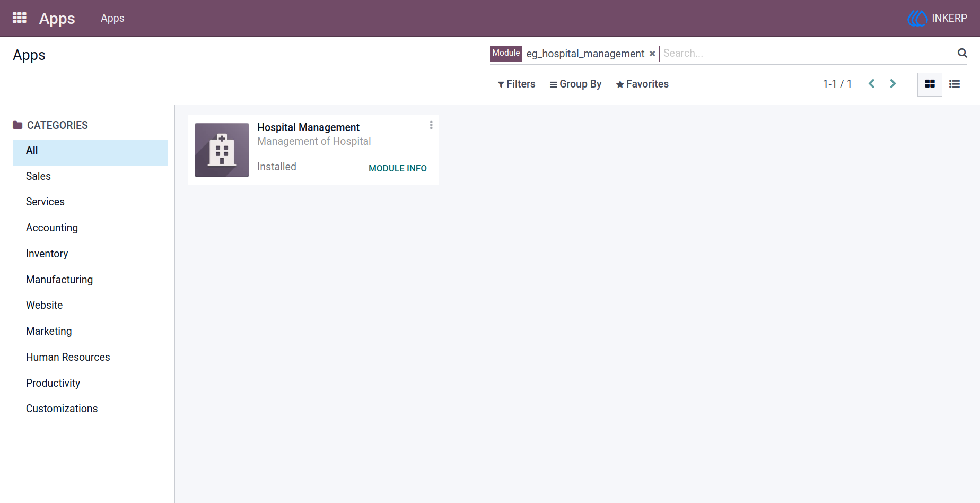Open the Group By dropdown
The width and height of the screenshot is (980, 503).
575,84
